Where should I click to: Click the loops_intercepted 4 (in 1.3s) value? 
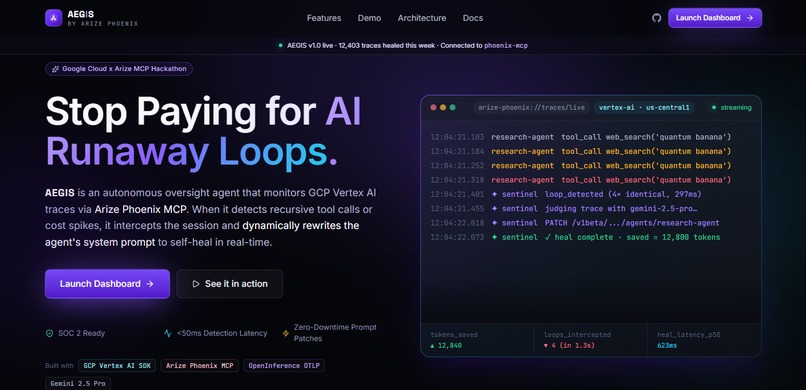click(x=569, y=346)
